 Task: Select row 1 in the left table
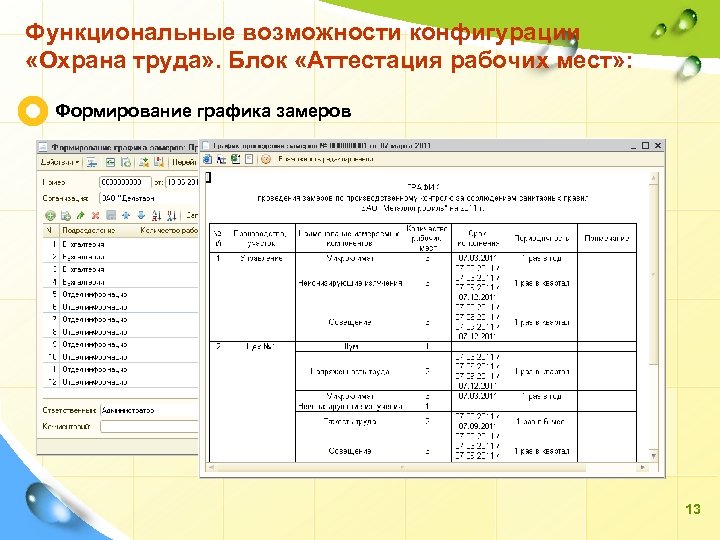pos(120,244)
